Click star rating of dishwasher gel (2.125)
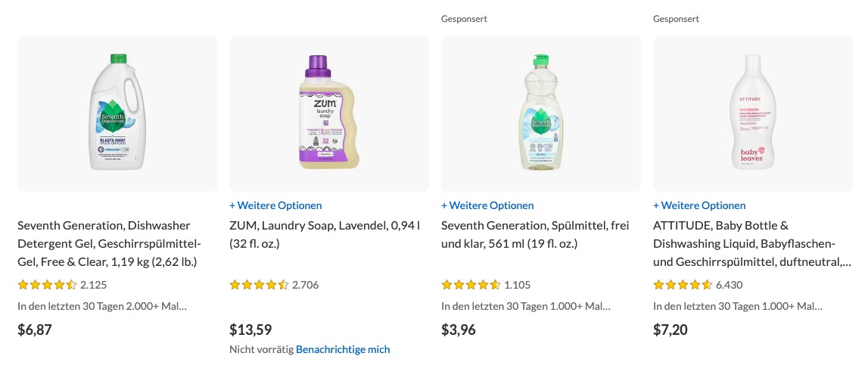This screenshot has width=868, height=375. (47, 285)
